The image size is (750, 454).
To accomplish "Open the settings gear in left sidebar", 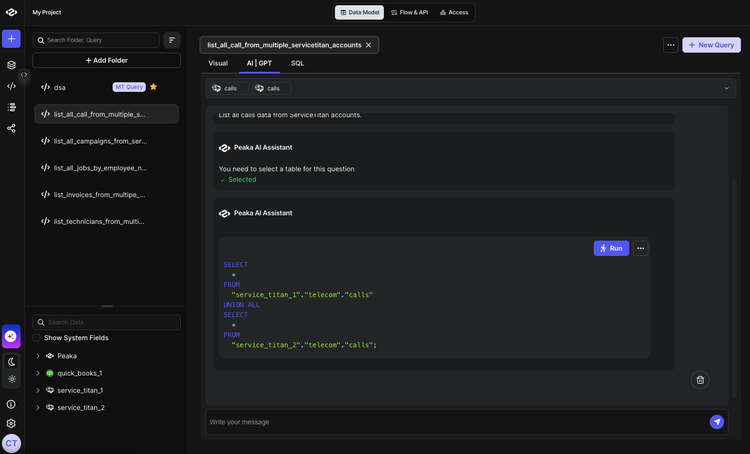I will (11, 423).
